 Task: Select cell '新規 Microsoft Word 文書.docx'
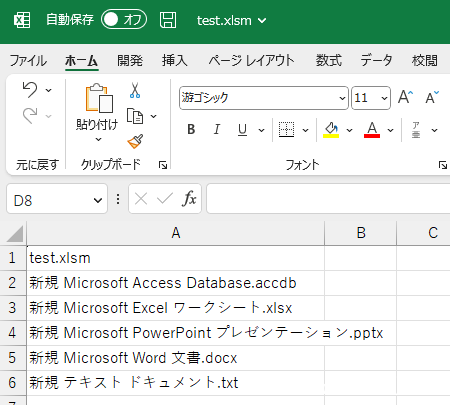[176, 358]
